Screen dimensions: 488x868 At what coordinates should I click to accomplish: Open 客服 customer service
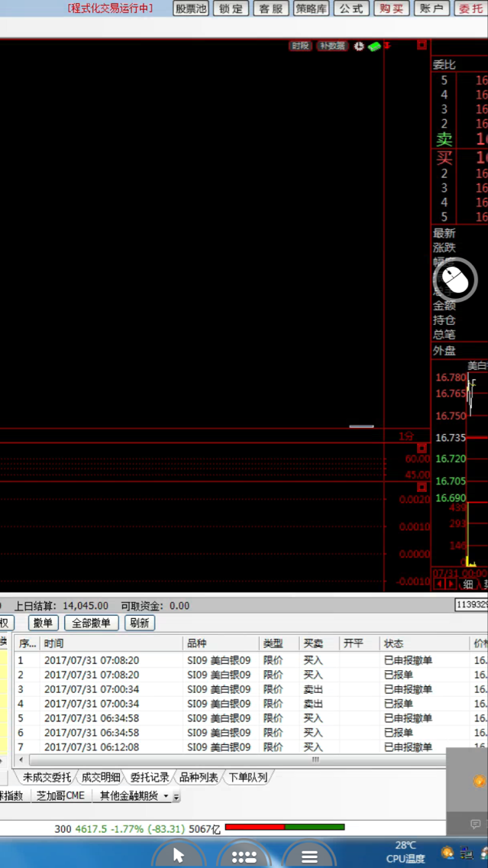click(x=271, y=8)
